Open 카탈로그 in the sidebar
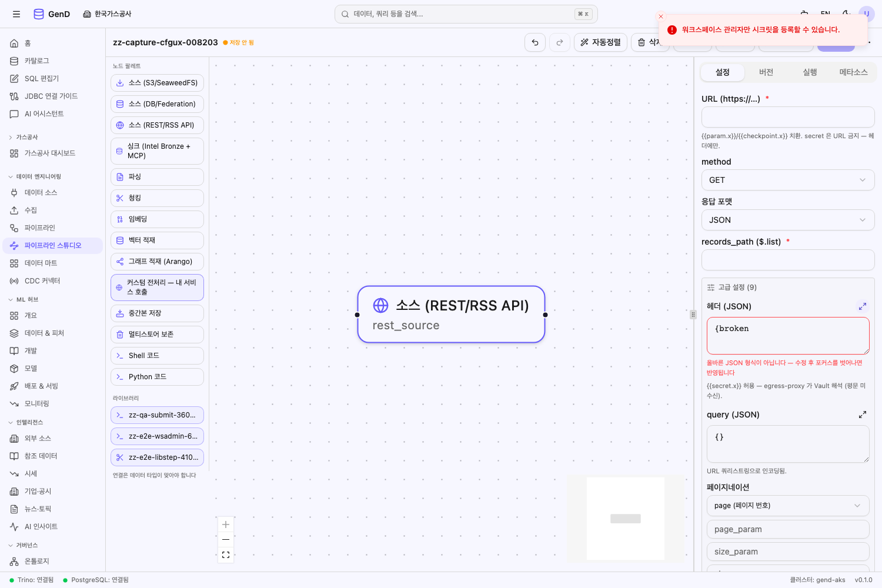 click(x=53, y=61)
